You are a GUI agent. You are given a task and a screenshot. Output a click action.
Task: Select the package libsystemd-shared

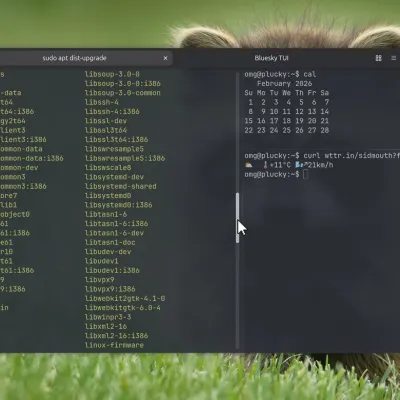pyautogui.click(x=120, y=186)
